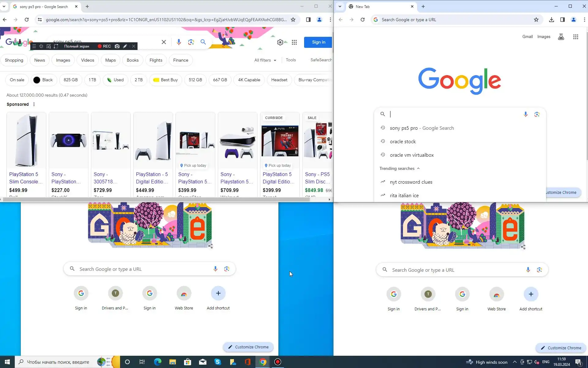Clear the sony ps5 pro search query
The height and width of the screenshot is (368, 588).
click(164, 42)
